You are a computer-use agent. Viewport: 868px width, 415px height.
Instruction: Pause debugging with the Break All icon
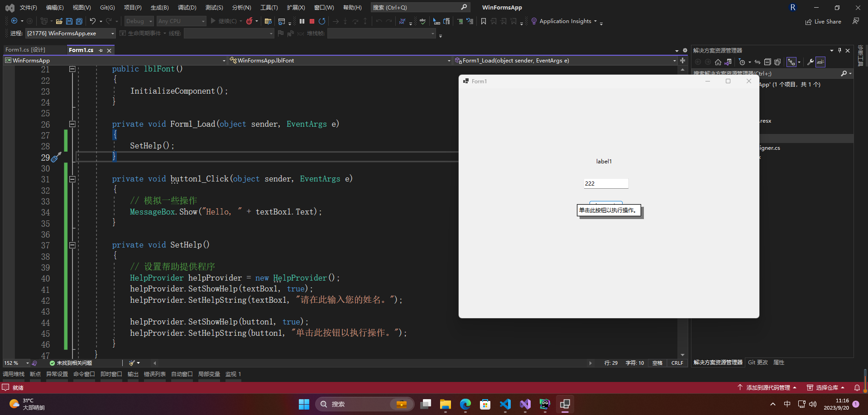tap(302, 21)
